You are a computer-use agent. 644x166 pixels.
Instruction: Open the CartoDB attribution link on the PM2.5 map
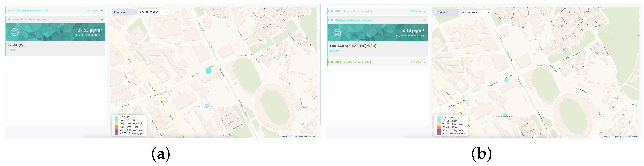click(634, 137)
